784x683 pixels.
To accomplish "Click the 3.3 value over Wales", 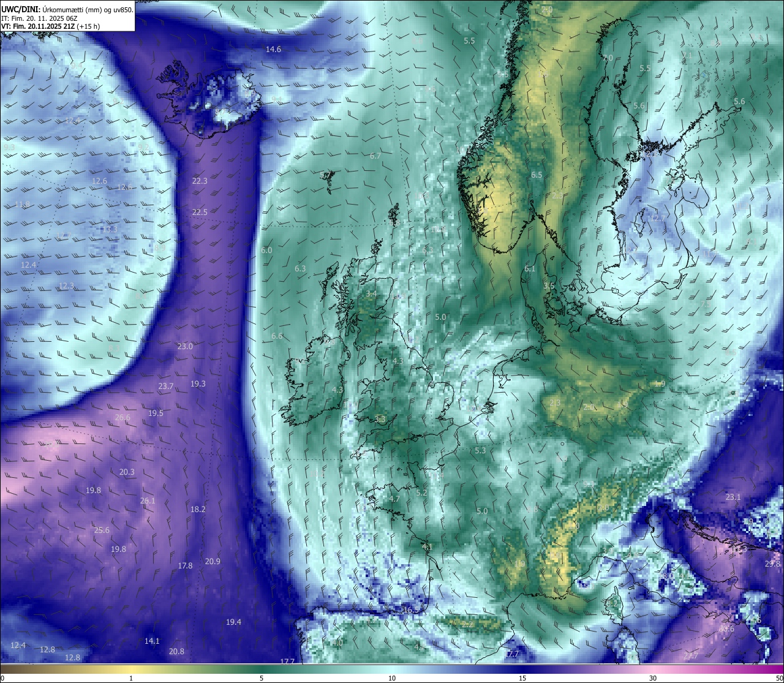I will 380,419.
